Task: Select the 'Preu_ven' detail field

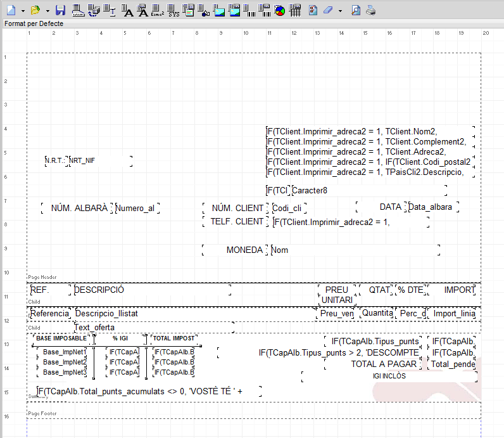Action: coord(336,314)
